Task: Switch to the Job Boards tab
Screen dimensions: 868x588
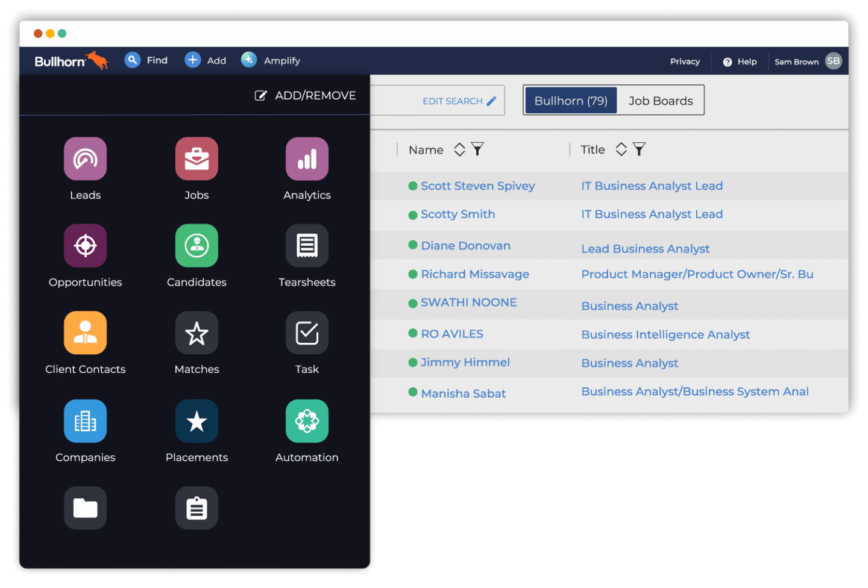Action: [661, 101]
